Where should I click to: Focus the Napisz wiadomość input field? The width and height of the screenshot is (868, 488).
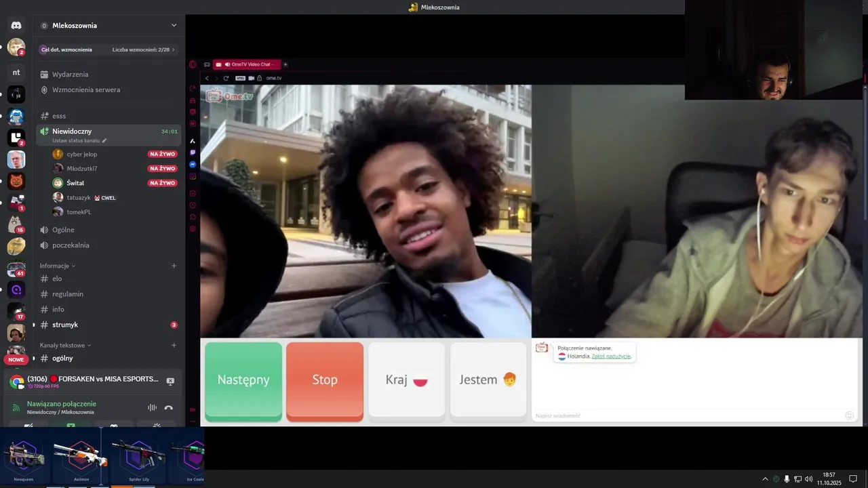[x=688, y=415]
